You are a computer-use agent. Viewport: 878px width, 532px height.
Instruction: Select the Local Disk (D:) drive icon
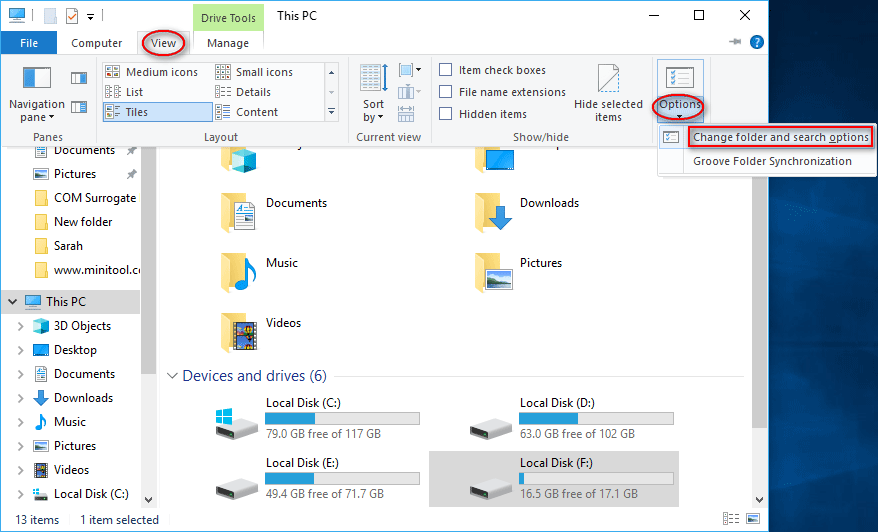[x=491, y=428]
